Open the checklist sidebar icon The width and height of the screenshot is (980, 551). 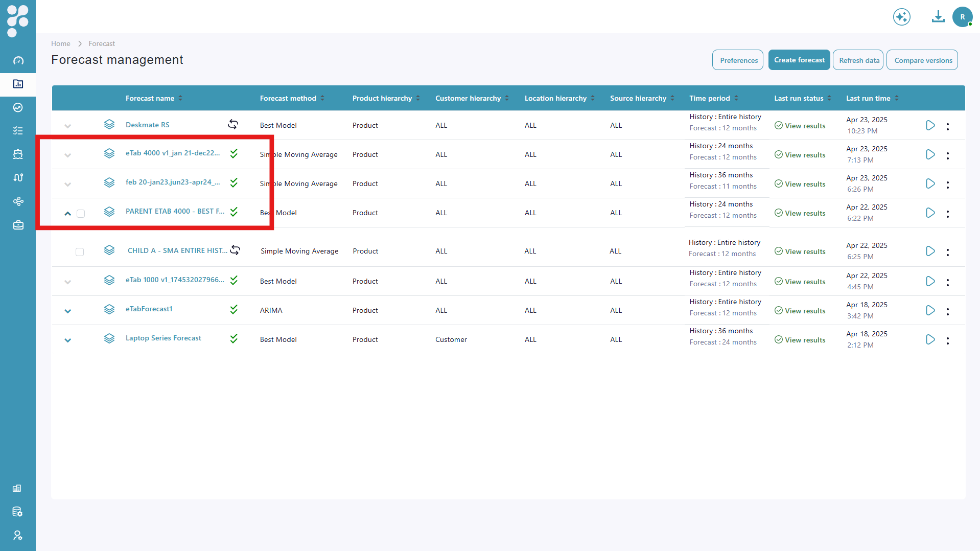(x=18, y=131)
